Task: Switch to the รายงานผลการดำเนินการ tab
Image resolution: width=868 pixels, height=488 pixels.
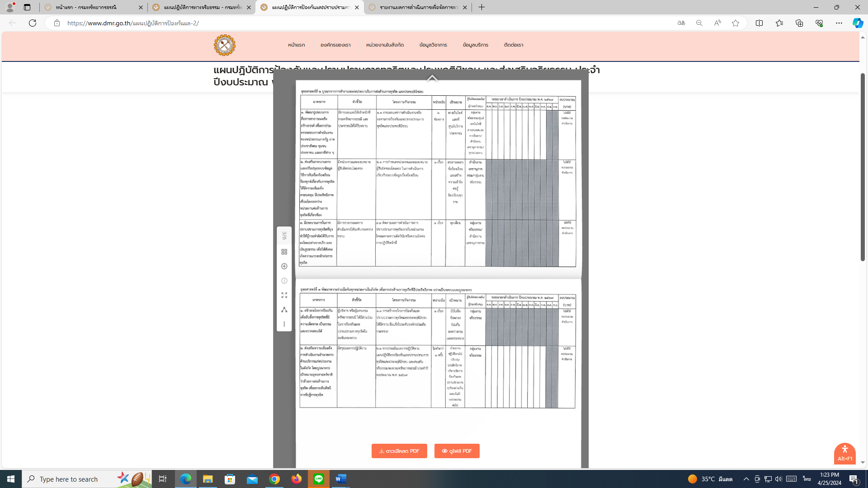Action: tap(418, 7)
